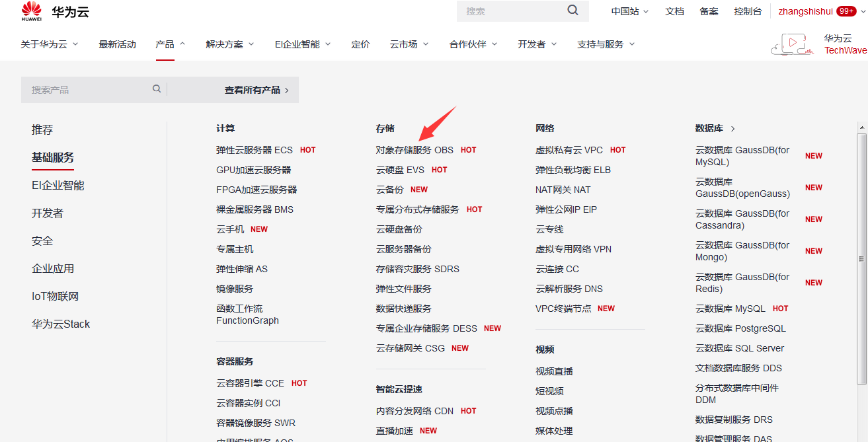The height and width of the screenshot is (442, 868).
Task: Open 云数据库 SQL Server link
Action: [740, 348]
